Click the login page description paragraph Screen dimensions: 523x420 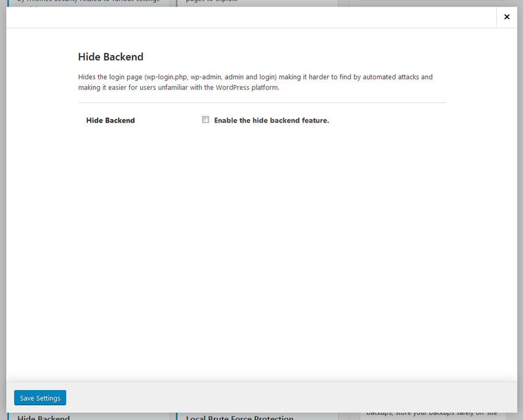coord(256,82)
